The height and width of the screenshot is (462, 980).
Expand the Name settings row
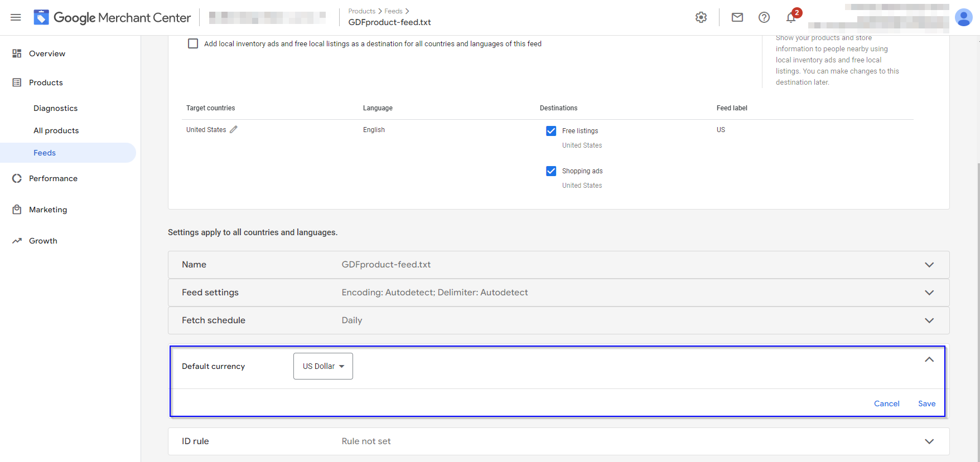point(558,265)
